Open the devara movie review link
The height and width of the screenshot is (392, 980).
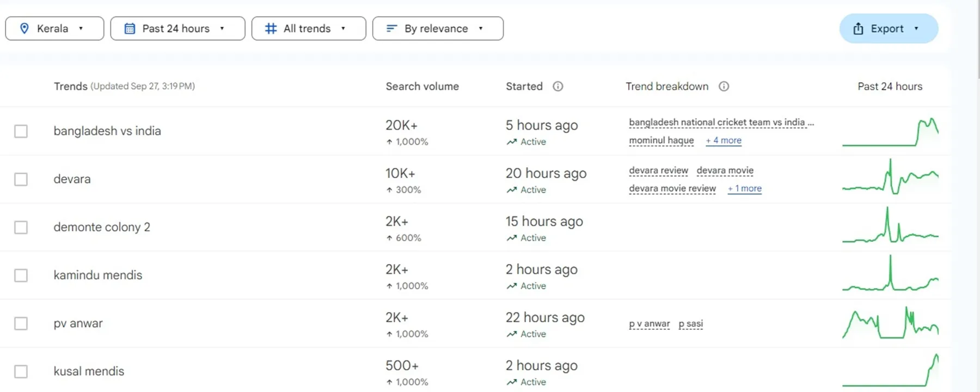(x=672, y=188)
